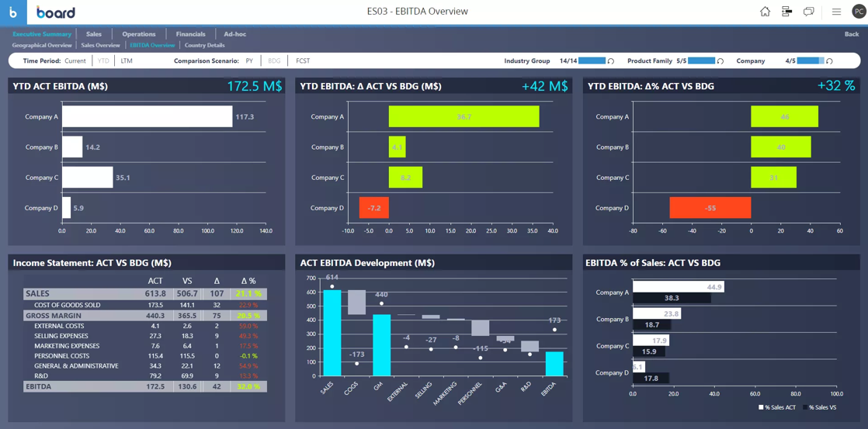Image resolution: width=868 pixels, height=429 pixels.
Task: Select PY comparison scenario
Action: pos(249,61)
